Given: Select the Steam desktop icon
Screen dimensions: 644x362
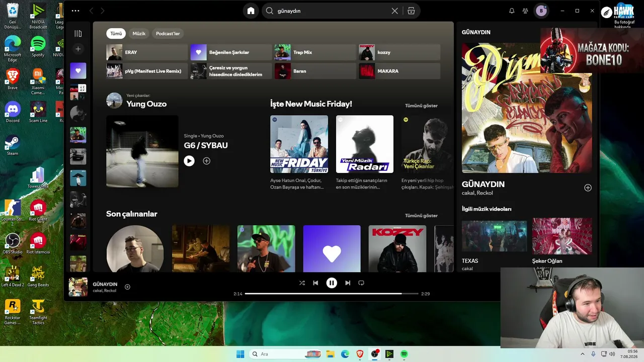Looking at the screenshot, I should [13, 145].
